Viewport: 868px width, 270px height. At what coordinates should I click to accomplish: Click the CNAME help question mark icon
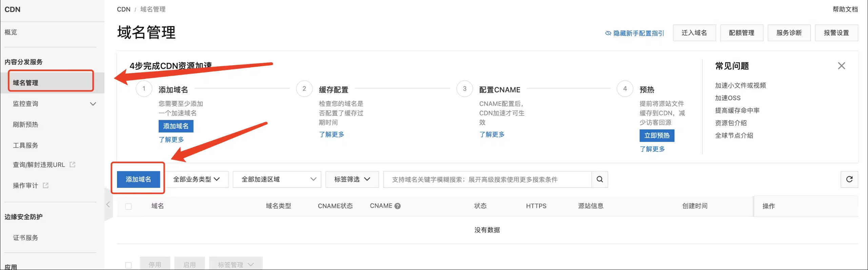pyautogui.click(x=398, y=206)
